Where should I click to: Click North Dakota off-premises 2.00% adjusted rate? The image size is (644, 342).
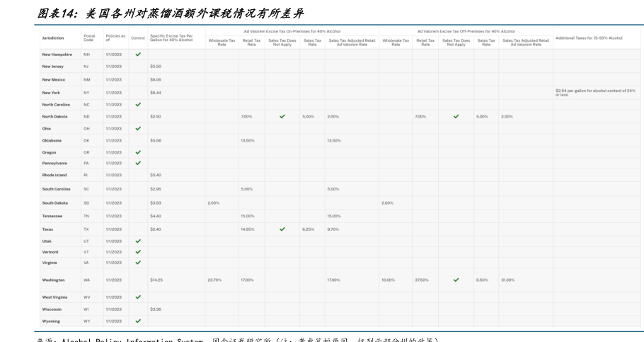(x=507, y=117)
